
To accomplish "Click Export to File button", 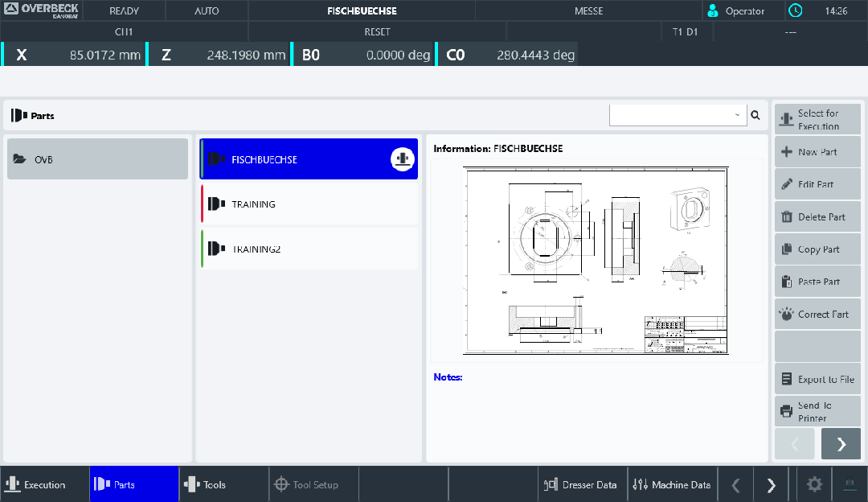I will (x=817, y=379).
